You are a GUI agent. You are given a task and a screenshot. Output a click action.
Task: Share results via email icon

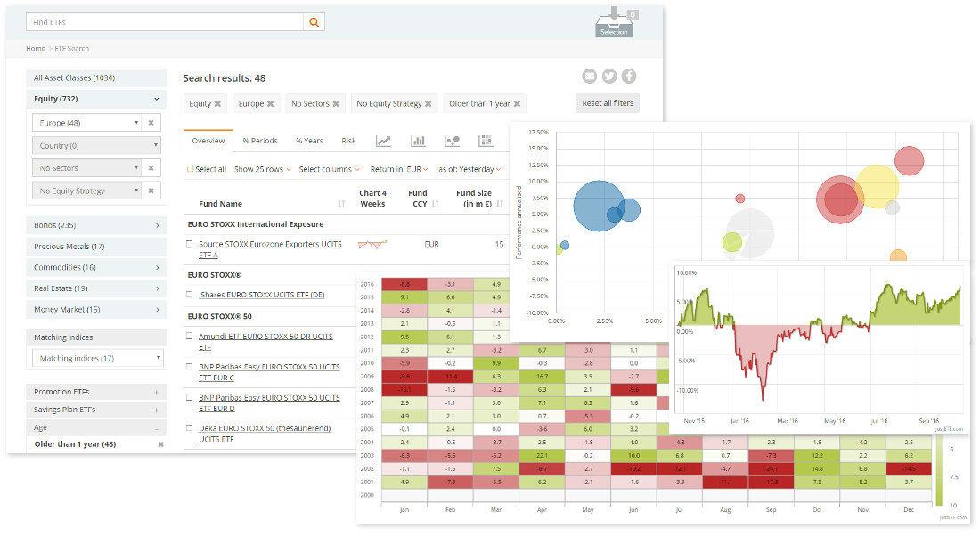[589, 77]
